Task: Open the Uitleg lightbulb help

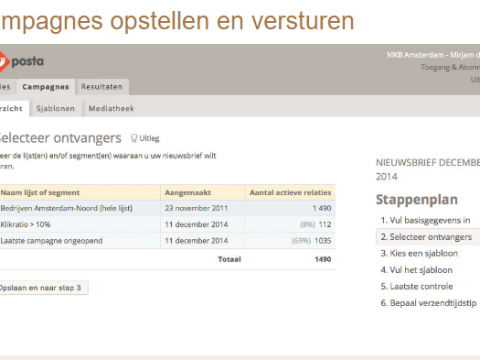Action: coord(145,138)
